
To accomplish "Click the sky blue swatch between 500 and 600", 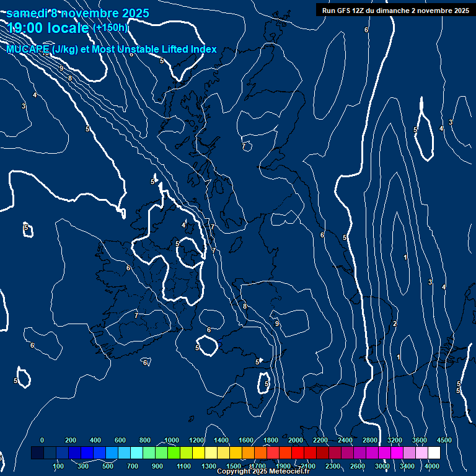I will (x=112, y=452).
